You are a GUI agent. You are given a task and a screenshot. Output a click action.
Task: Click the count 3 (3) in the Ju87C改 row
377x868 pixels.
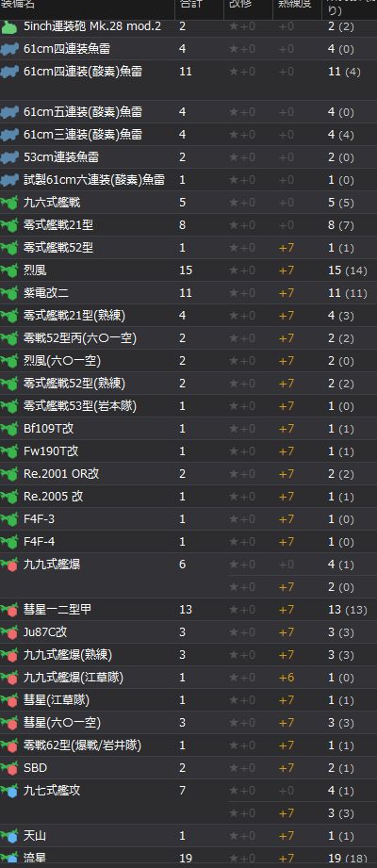pos(340,632)
